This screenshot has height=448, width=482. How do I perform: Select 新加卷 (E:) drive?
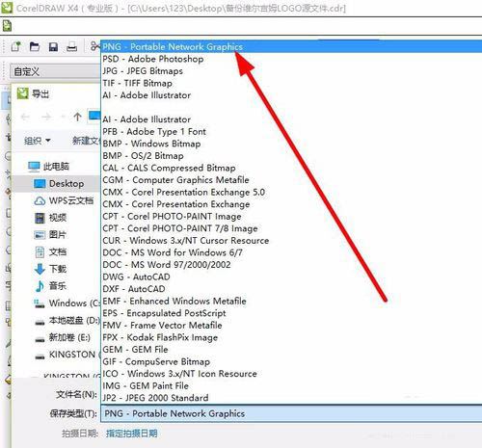(63, 337)
